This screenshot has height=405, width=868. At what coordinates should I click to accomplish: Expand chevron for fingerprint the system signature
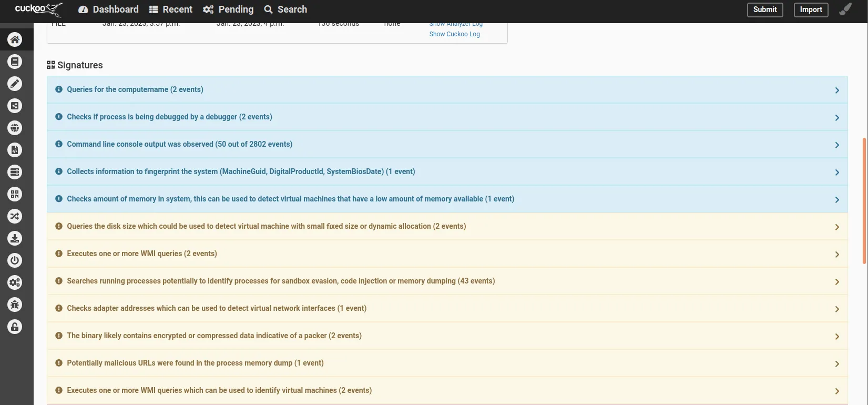point(837,173)
